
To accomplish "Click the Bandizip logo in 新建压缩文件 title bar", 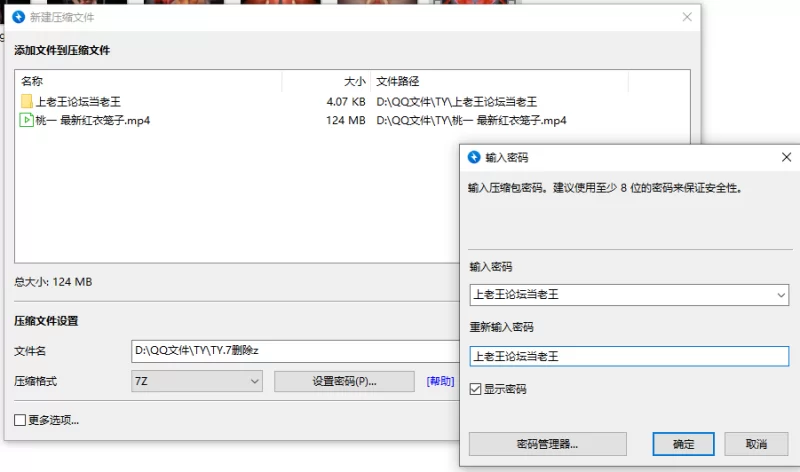I will tap(18, 17).
